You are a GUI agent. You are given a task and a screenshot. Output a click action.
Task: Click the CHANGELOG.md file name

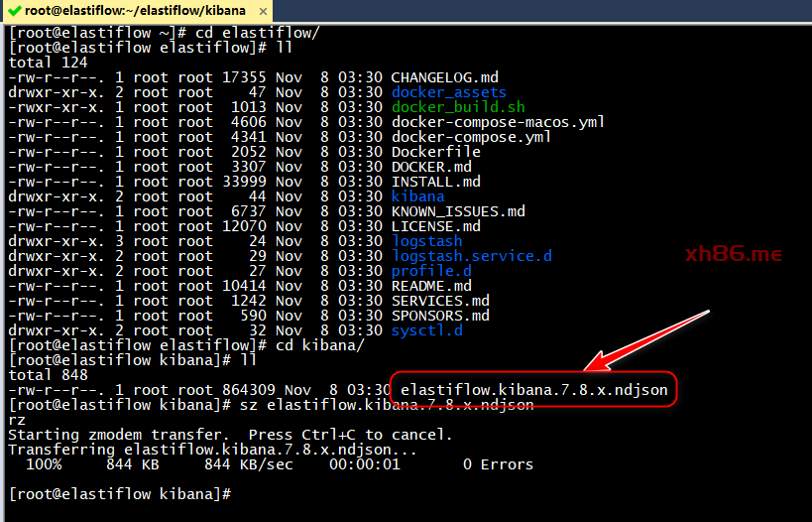click(x=444, y=77)
